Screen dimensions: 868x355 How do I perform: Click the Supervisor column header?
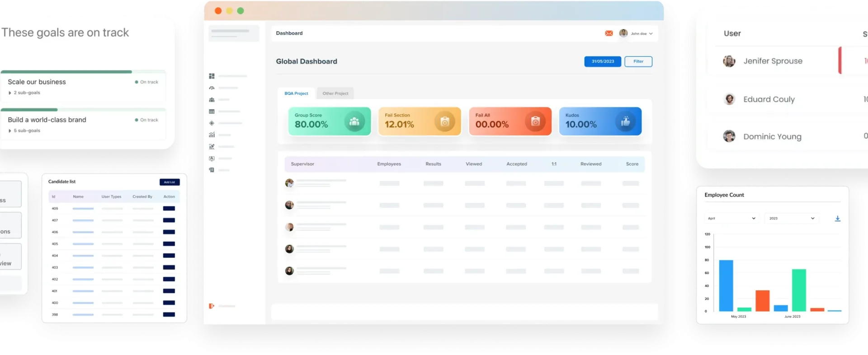coord(302,164)
